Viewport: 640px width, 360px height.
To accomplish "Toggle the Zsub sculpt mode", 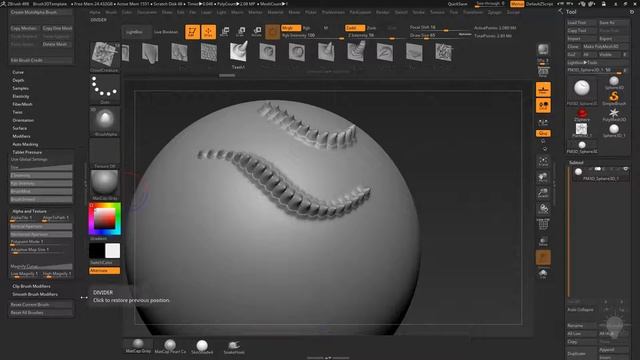I will 371,28.
